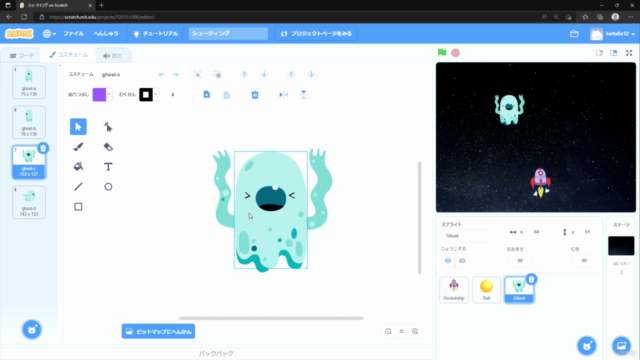
Task: Click the Backward layer arrow
Action: 264,74
